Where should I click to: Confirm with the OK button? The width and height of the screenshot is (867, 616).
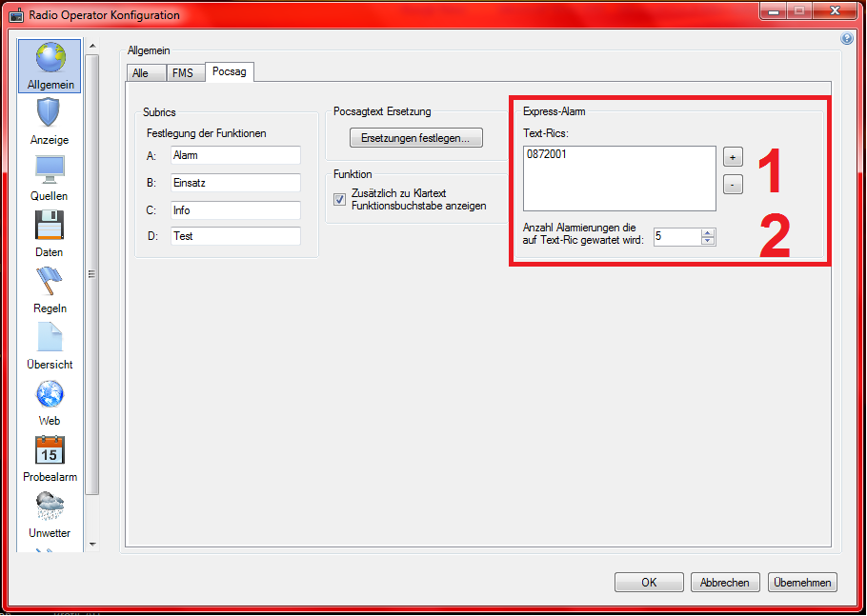tap(649, 583)
